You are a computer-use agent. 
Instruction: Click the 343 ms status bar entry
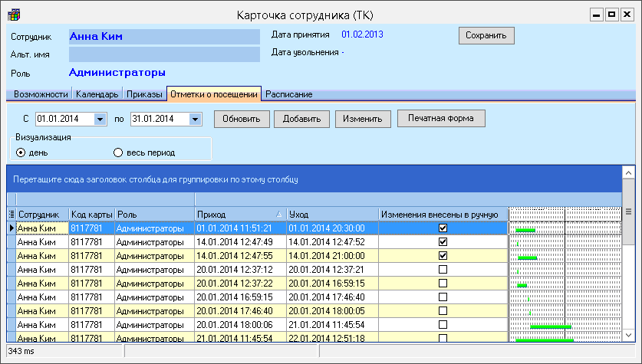[64, 351]
